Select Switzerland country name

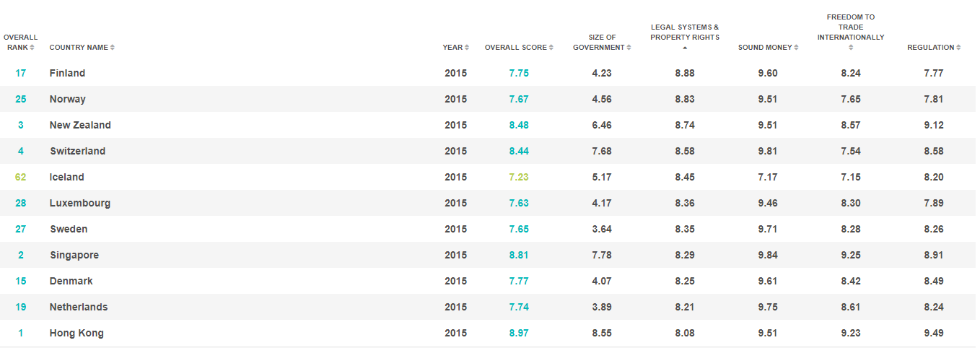coord(77,151)
